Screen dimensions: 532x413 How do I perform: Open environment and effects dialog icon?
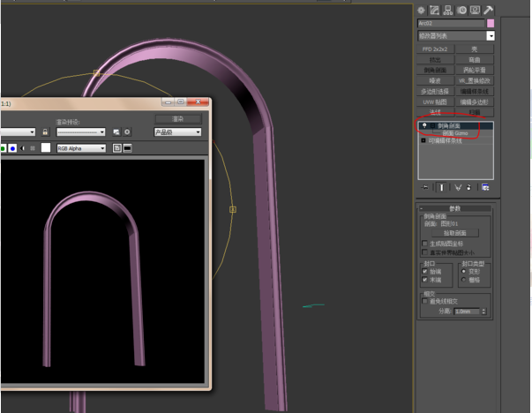tap(127, 131)
